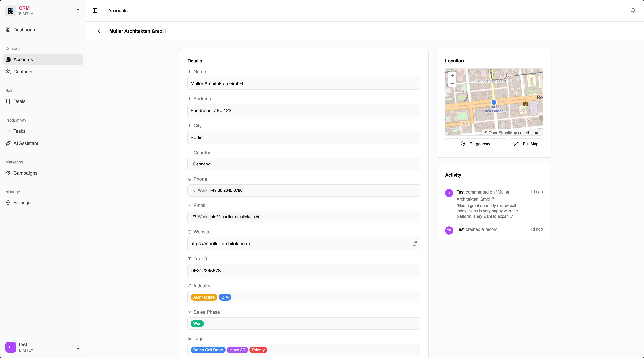This screenshot has width=644, height=358.
Task: Open the Full Map view
Action: 526,144
